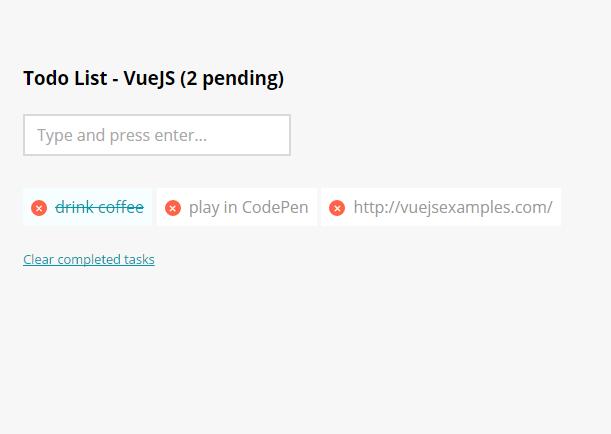Click the http://vuejsexamples.com/ item text
The height and width of the screenshot is (434, 611).
click(x=452, y=208)
